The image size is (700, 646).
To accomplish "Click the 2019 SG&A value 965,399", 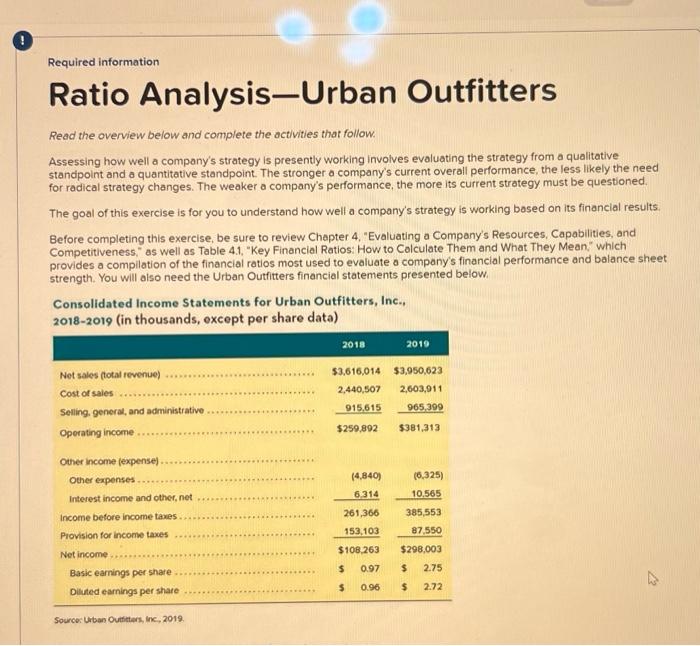I will (425, 407).
